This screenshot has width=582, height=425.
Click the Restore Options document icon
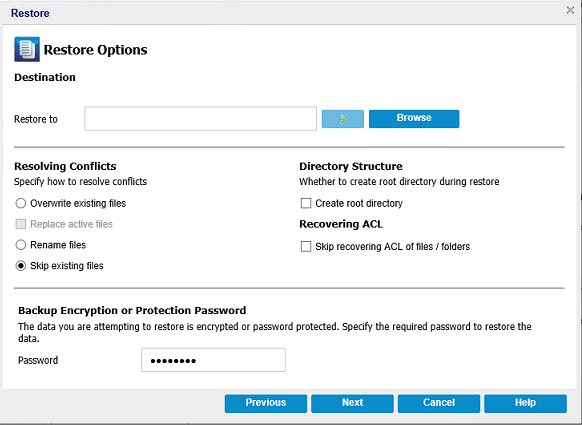(x=27, y=49)
